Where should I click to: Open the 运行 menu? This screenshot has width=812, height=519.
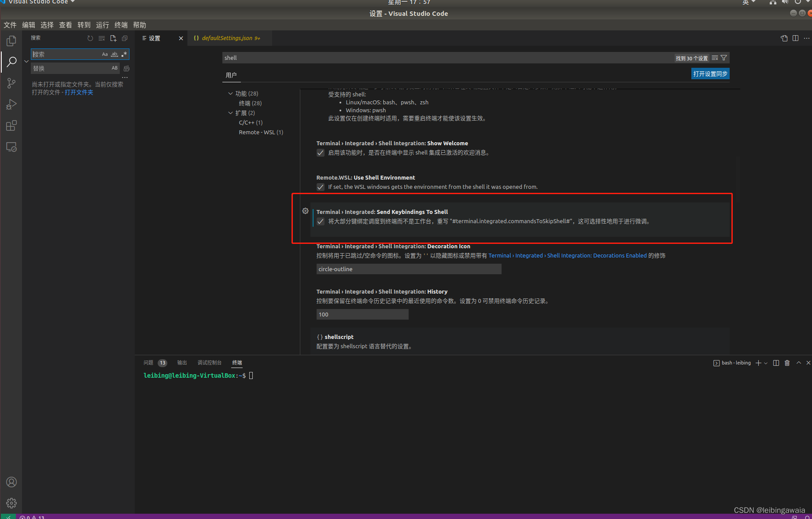coord(103,25)
